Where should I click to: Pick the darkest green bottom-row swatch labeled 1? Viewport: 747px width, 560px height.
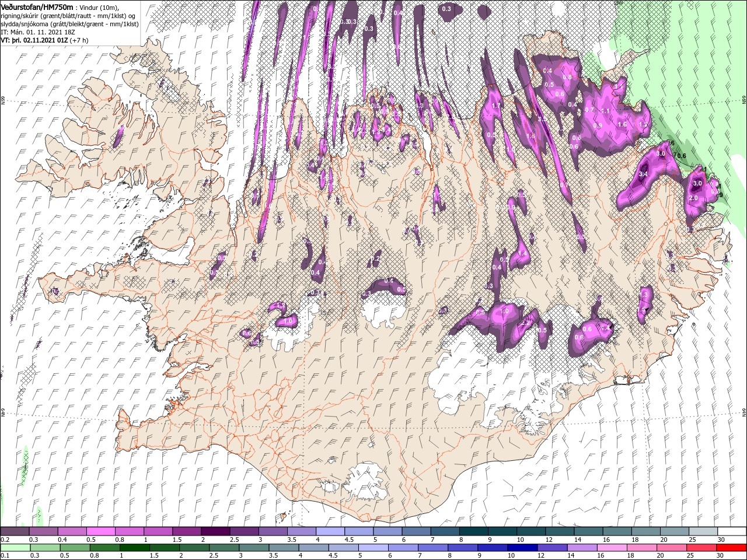tap(134, 548)
